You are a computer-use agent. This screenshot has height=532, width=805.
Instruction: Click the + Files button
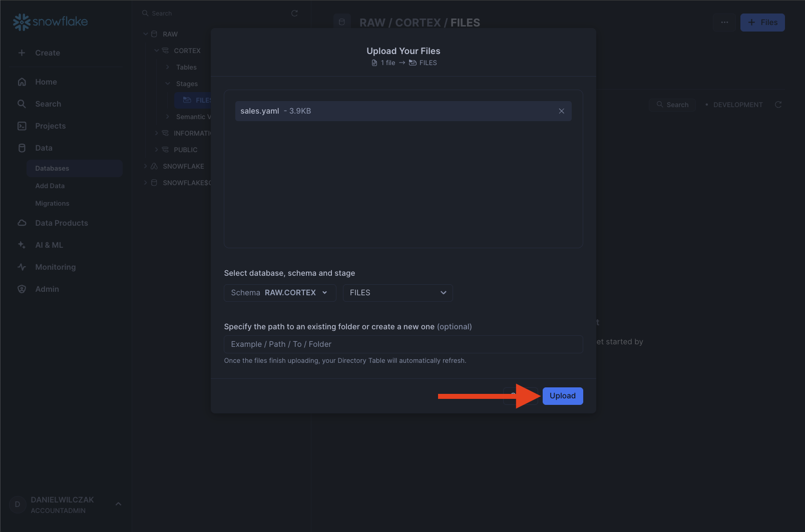tap(762, 23)
